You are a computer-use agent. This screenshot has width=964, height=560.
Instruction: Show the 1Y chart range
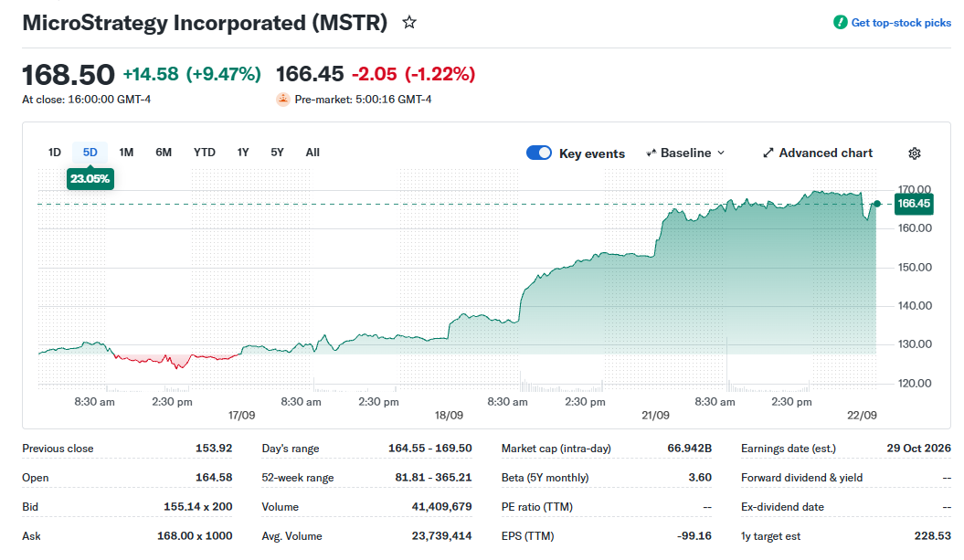click(x=243, y=153)
